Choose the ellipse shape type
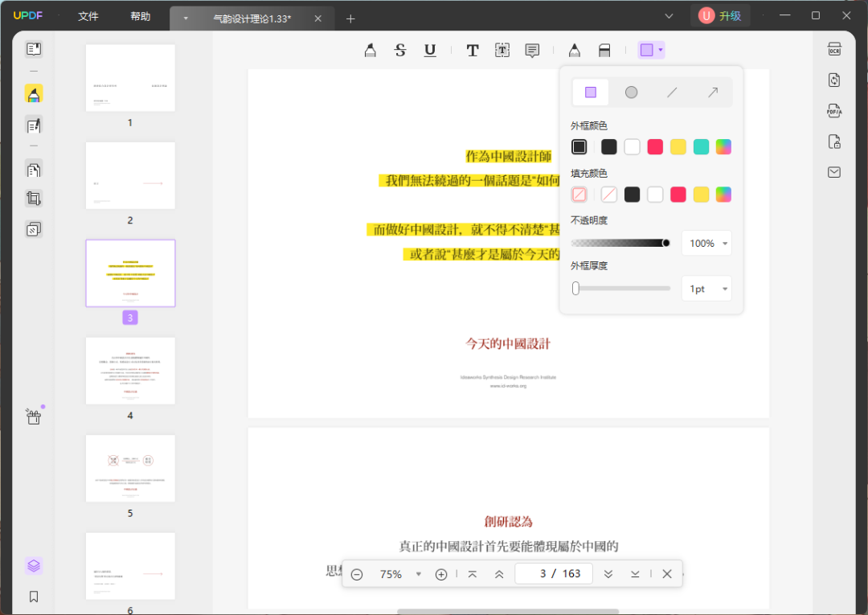This screenshot has height=615, width=868. coord(632,92)
